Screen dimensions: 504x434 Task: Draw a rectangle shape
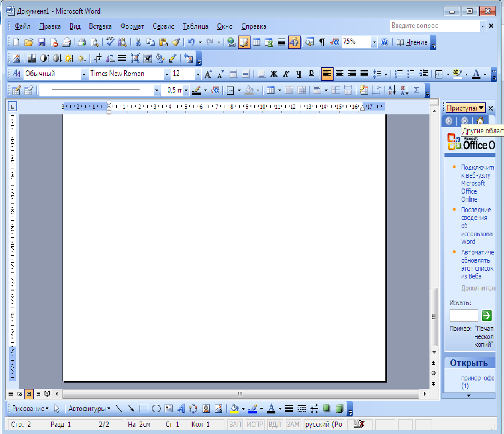144,409
